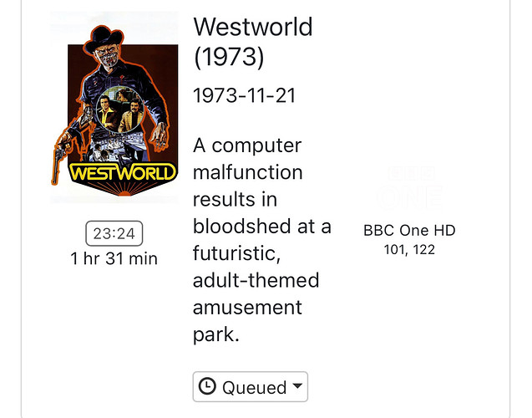The image size is (532, 418).
Task: Open the Queued status dropdown
Action: (x=251, y=387)
